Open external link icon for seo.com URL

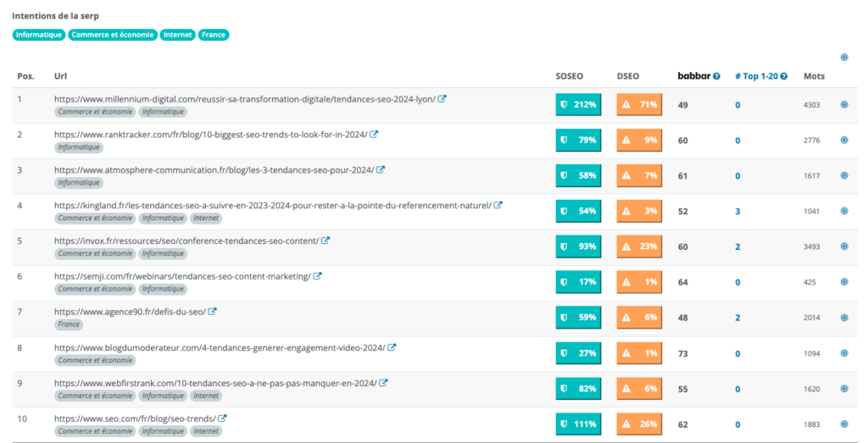(x=222, y=418)
